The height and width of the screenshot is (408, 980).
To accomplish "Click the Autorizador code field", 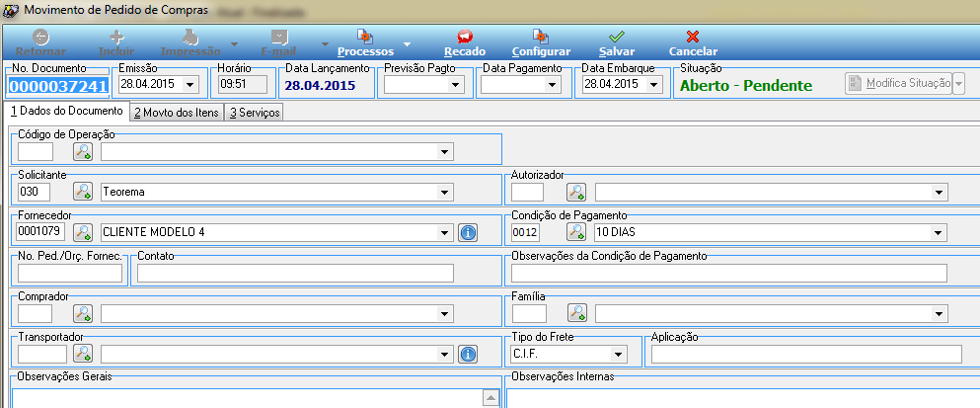I will [527, 192].
